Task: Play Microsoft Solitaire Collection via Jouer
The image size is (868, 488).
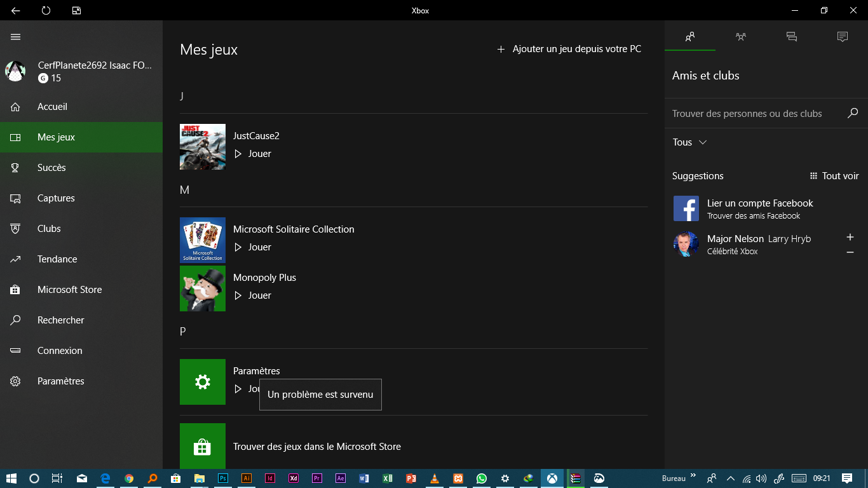Action: coord(253,247)
